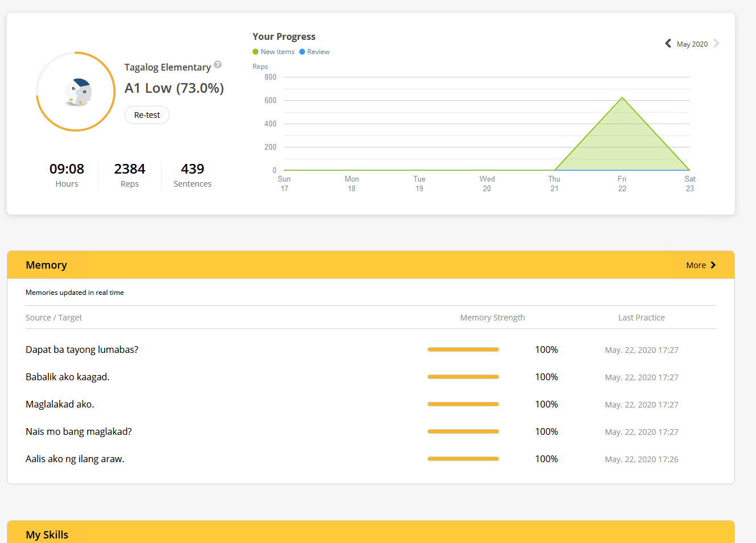Viewport: 756px width, 543px height.
Task: Click memory strength bar for Babalik ako kaagad.
Action: pos(463,377)
